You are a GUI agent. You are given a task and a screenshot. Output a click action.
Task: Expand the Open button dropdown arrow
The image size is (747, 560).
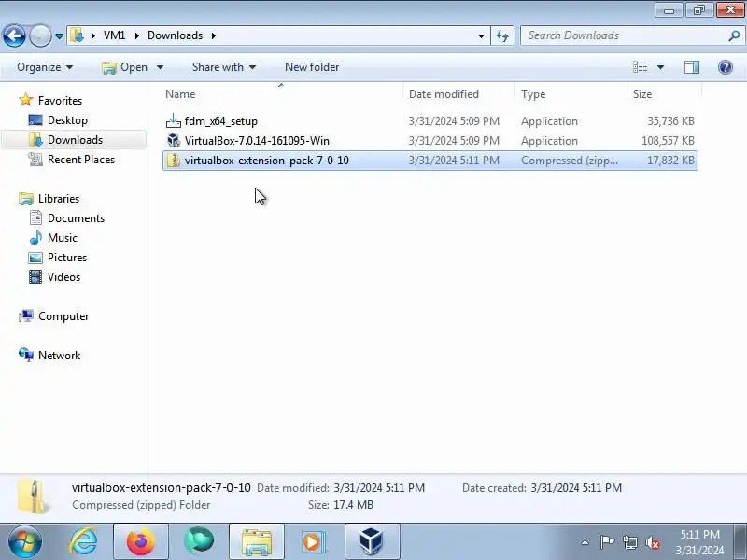click(x=160, y=67)
